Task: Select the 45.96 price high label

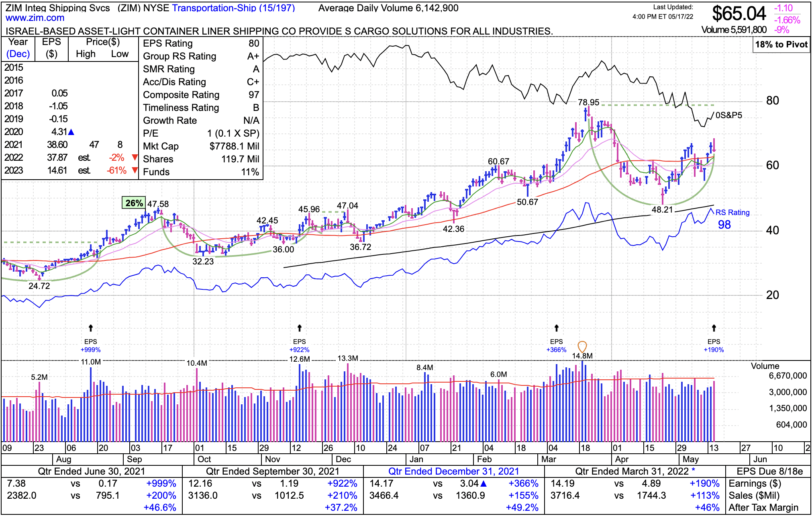Action: (309, 209)
